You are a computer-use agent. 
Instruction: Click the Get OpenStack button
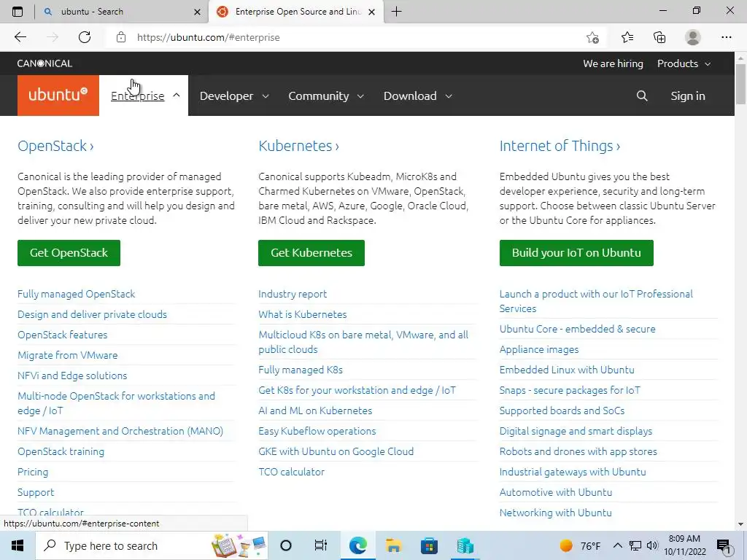click(69, 253)
